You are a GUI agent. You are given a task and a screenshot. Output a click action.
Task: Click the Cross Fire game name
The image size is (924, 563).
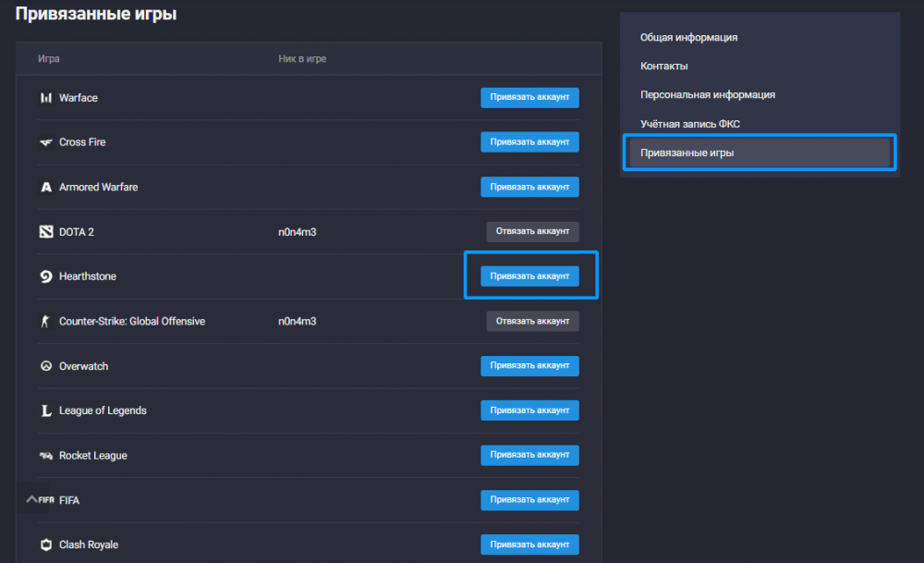tap(82, 142)
